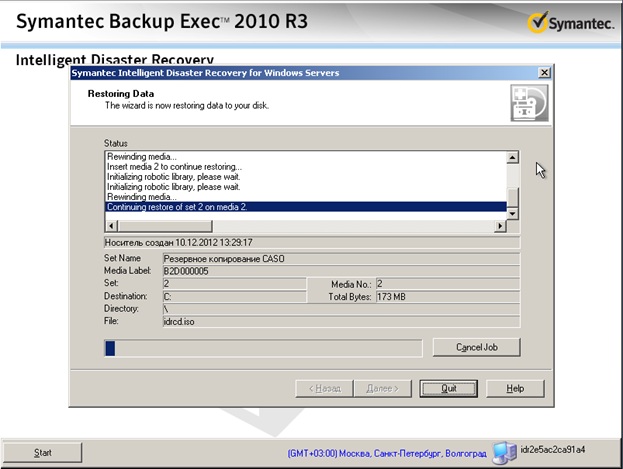This screenshot has width=623, height=469.
Task: Click the Total Bytes field 173 MB
Action: 448,297
